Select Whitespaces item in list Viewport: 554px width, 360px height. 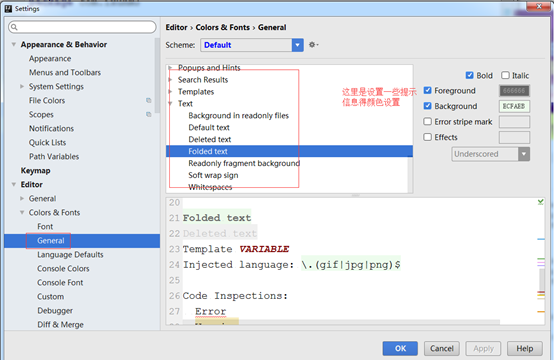tap(210, 187)
